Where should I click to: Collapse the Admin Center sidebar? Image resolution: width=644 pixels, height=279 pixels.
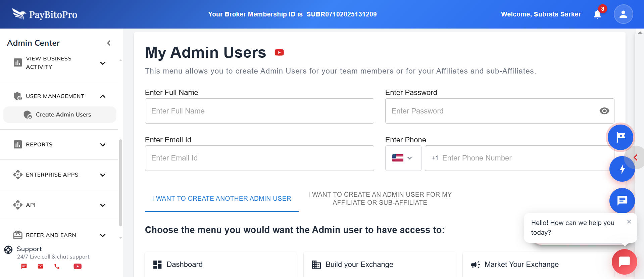pyautogui.click(x=109, y=43)
